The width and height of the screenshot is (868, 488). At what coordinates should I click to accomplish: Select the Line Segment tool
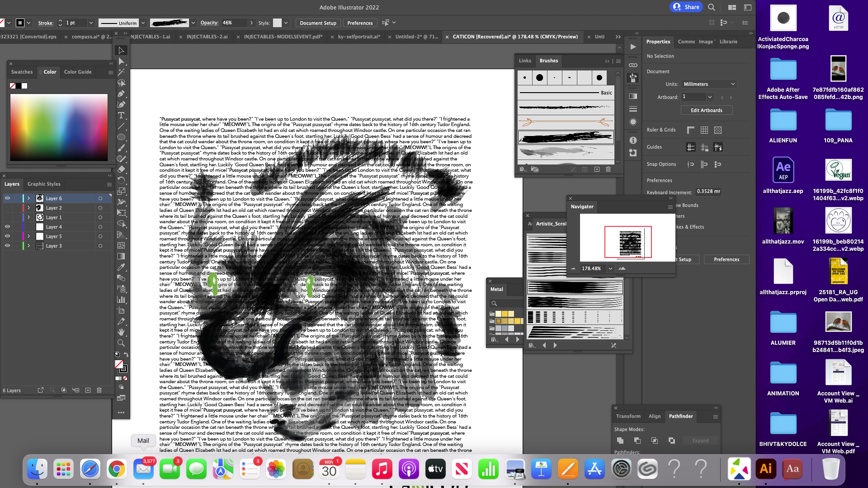click(x=121, y=126)
